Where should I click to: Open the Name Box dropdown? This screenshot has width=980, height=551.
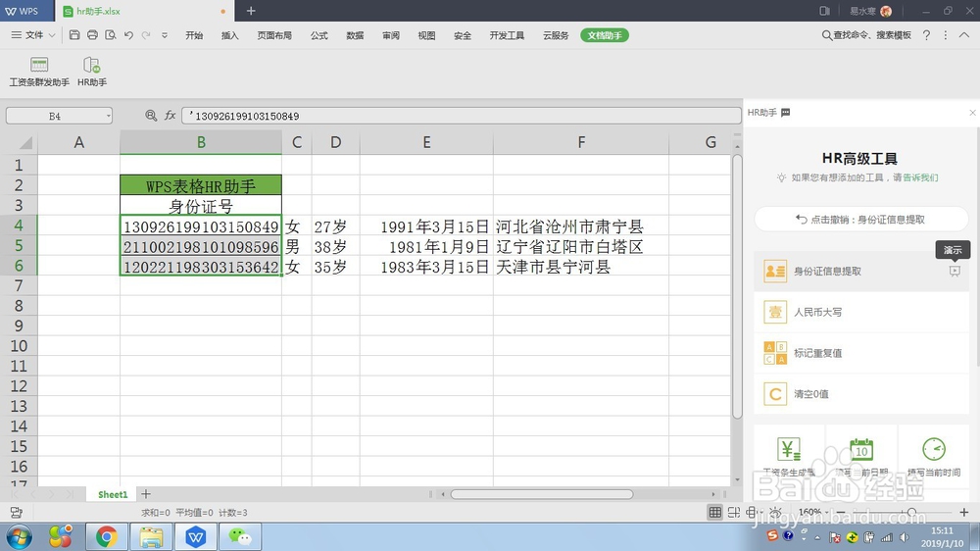coord(108,116)
